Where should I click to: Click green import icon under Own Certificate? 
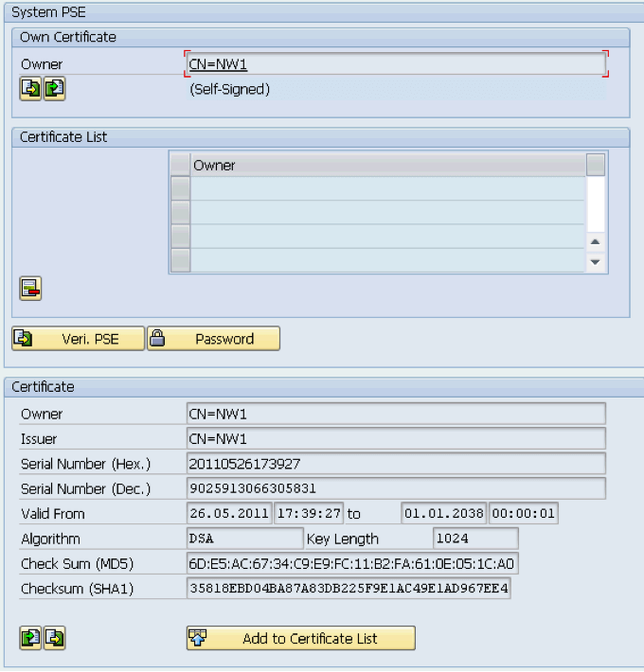pyautogui.click(x=54, y=89)
